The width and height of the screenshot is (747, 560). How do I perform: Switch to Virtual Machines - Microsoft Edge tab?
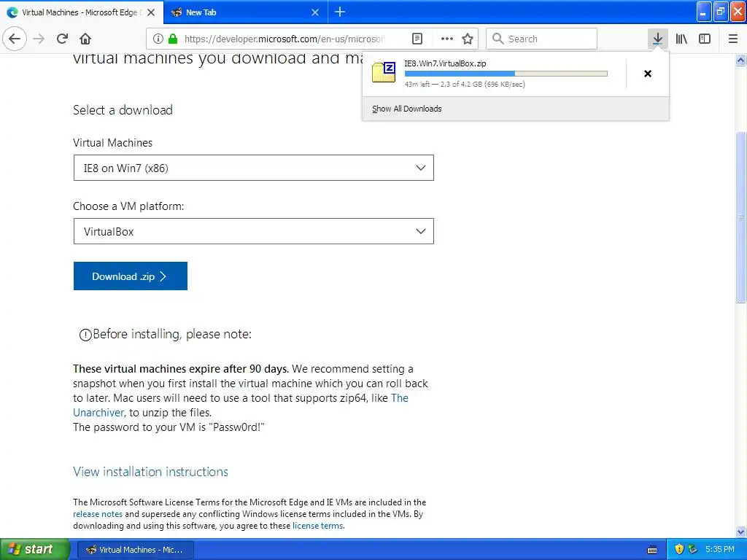[82, 12]
